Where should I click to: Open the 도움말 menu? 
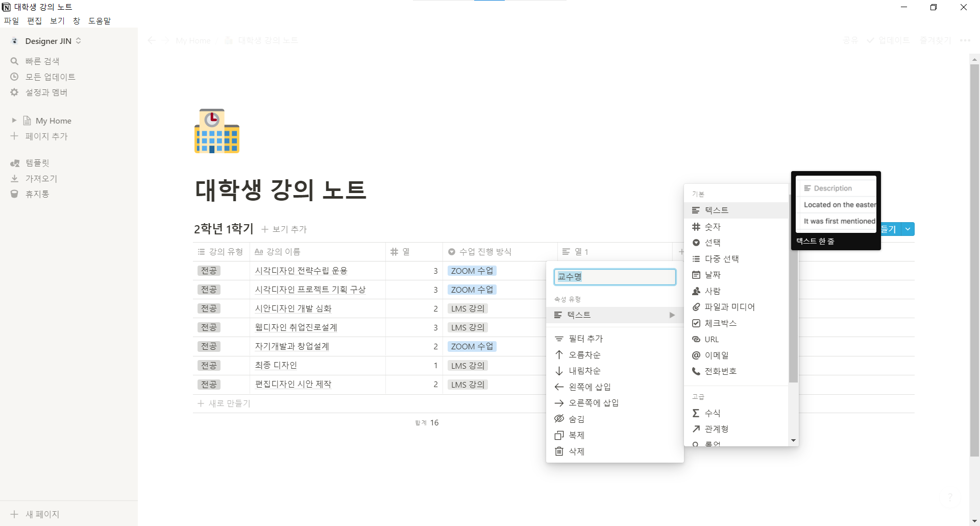100,21
